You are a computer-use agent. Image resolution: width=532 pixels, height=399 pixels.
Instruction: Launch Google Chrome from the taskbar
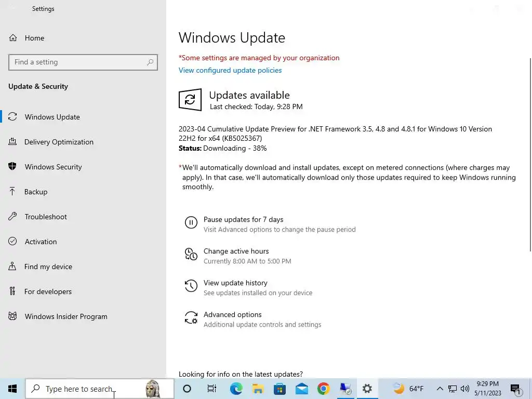click(323, 389)
